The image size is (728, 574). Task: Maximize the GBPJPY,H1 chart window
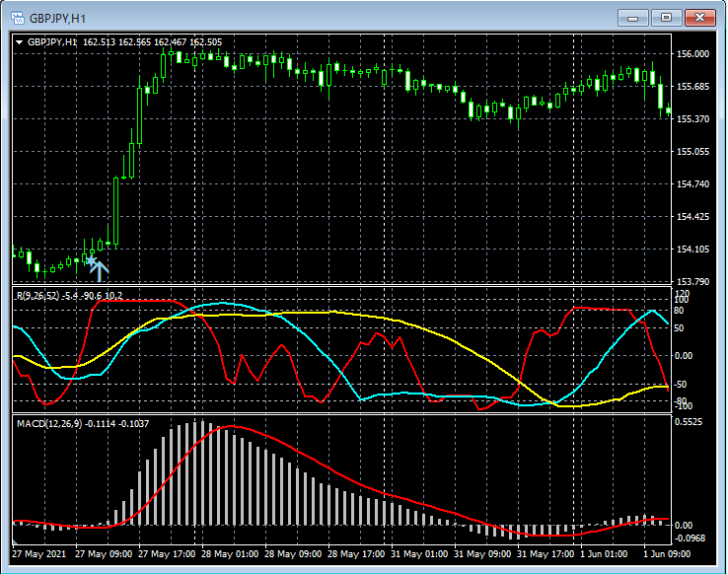(x=666, y=18)
